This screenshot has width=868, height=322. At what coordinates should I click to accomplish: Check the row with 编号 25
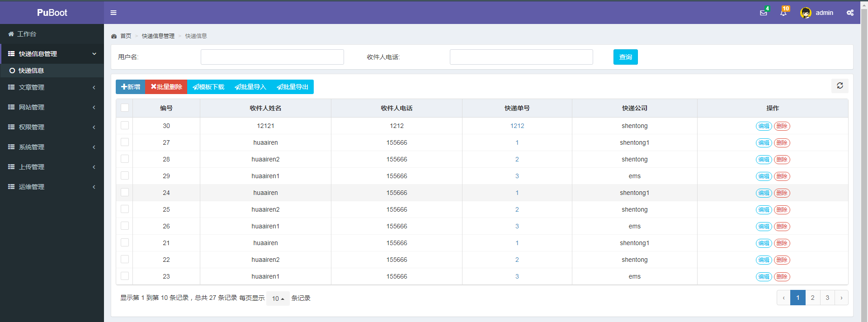125,209
